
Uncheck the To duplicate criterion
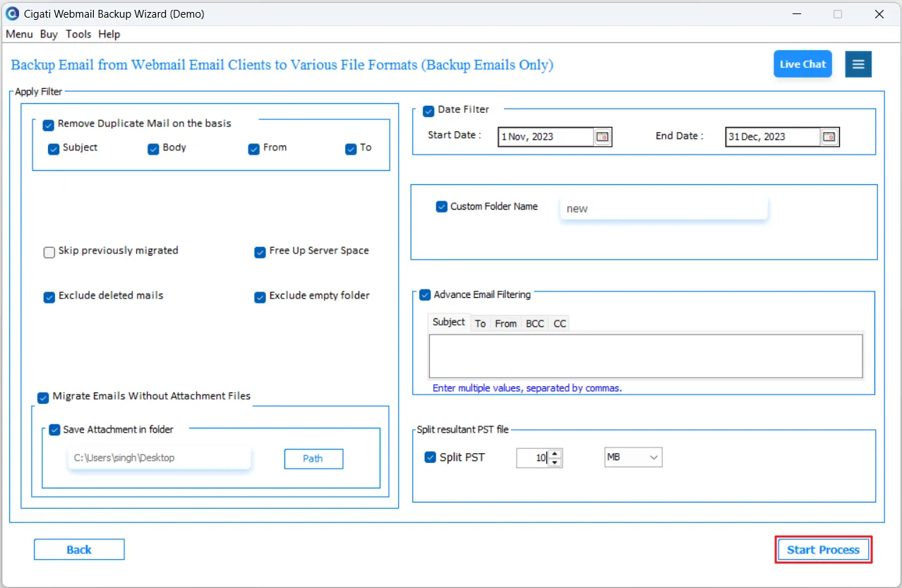351,149
